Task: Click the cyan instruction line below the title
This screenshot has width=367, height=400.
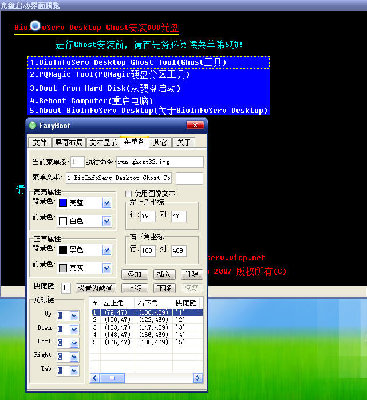Action: [x=149, y=44]
